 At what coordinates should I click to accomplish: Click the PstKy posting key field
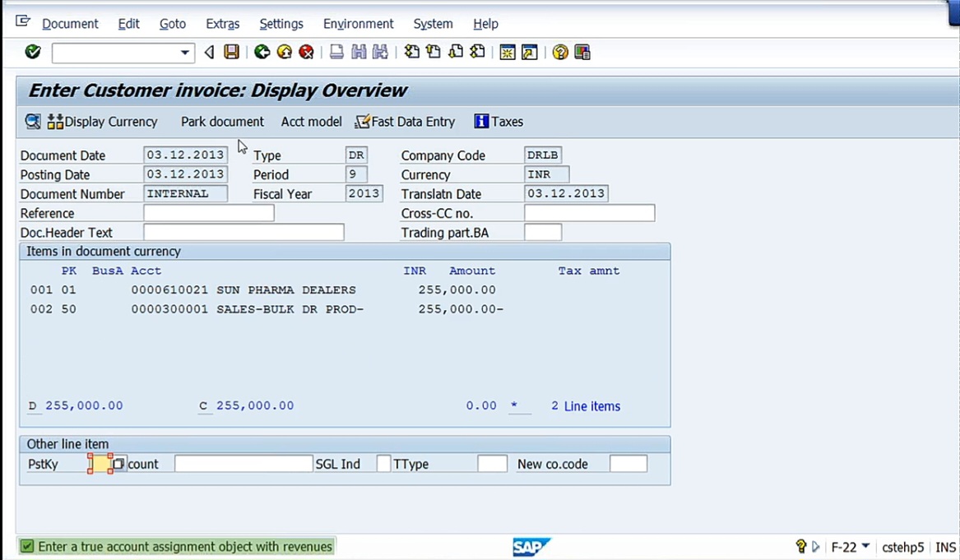click(100, 464)
